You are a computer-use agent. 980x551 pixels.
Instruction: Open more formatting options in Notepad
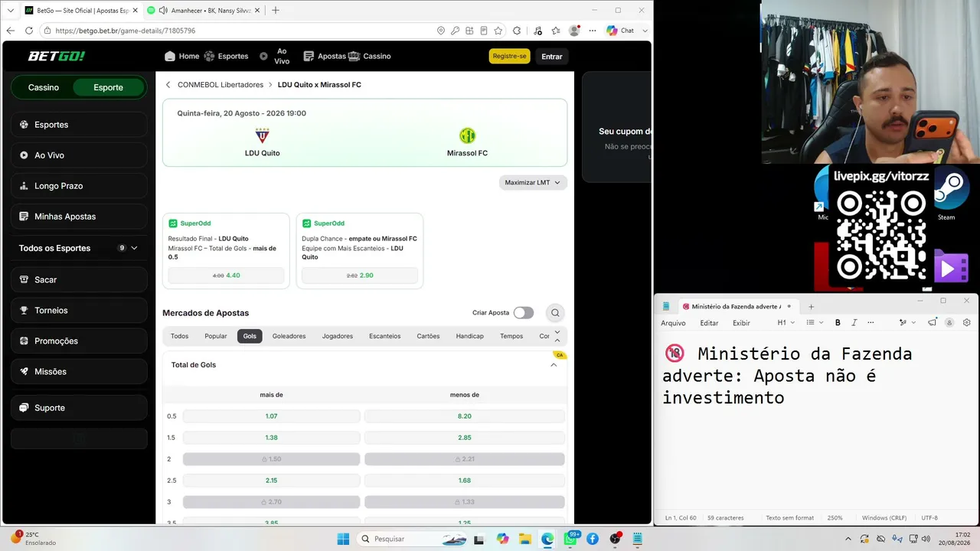[871, 323]
